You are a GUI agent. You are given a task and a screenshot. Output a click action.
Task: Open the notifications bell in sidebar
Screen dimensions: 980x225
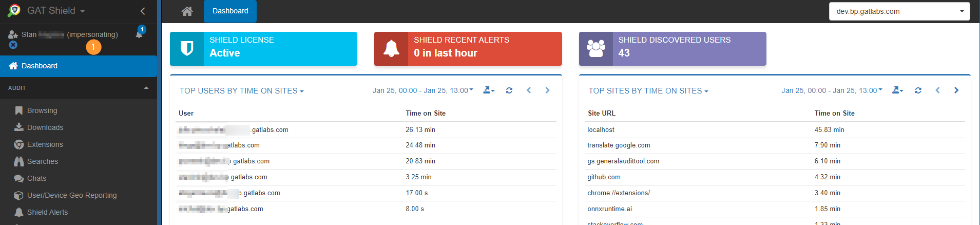point(139,34)
